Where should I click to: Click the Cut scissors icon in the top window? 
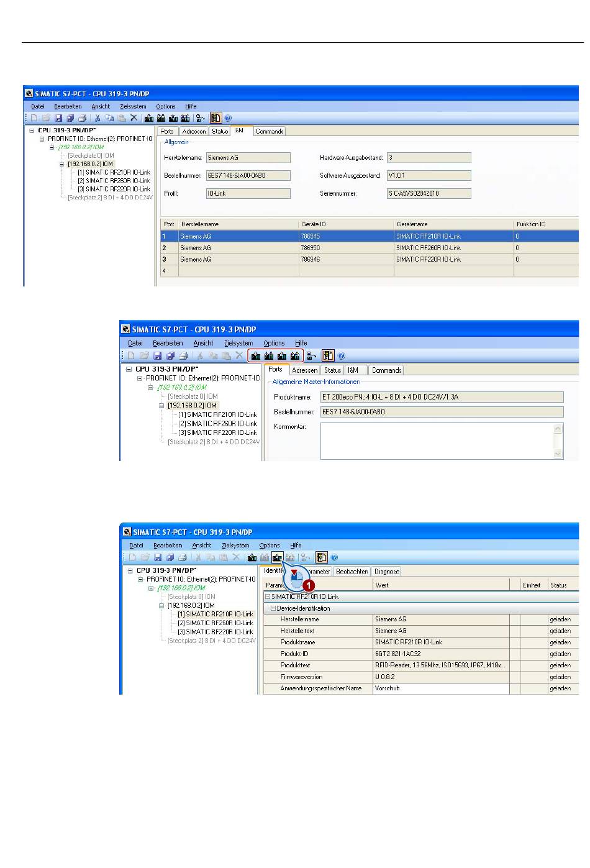[x=97, y=118]
